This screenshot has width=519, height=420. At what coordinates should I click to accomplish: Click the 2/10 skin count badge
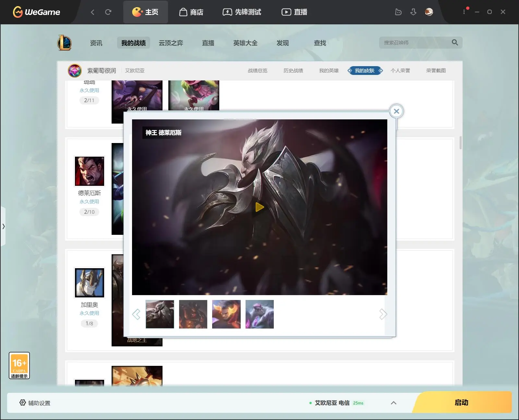tap(89, 212)
